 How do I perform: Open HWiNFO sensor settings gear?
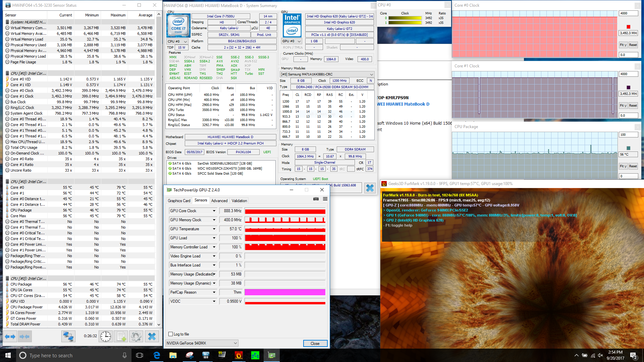136,337
